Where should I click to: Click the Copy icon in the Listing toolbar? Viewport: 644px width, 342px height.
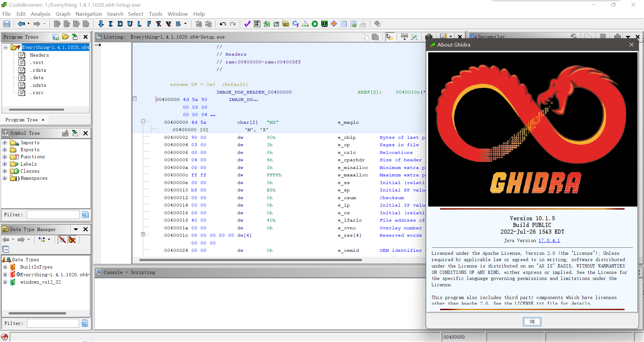coord(365,37)
